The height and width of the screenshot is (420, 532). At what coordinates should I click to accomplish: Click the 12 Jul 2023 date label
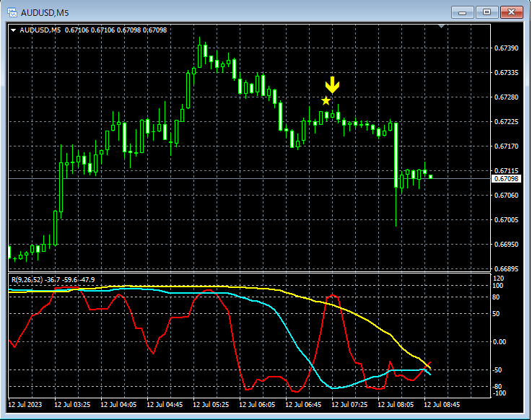(25, 405)
